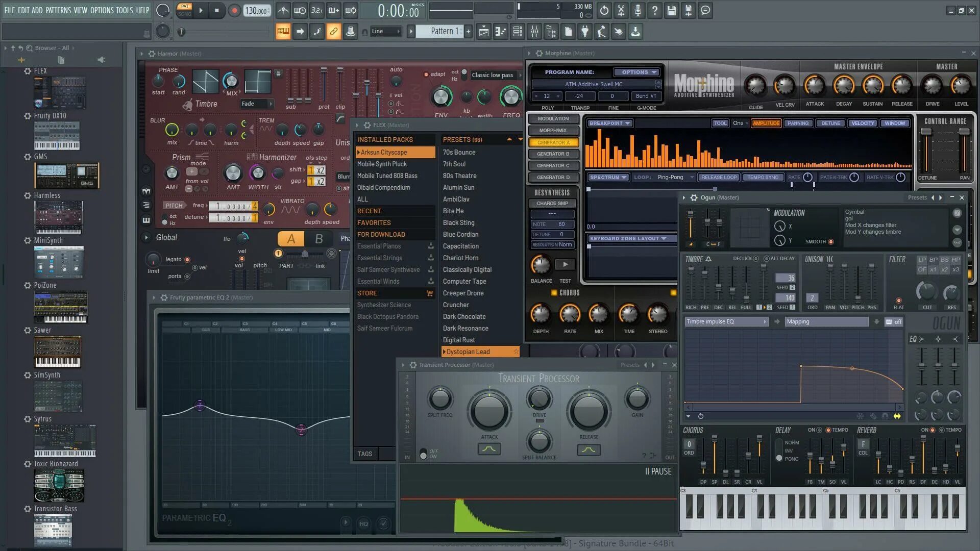The width and height of the screenshot is (980, 551).
Task: Click the microphone recording icon
Action: click(x=638, y=10)
